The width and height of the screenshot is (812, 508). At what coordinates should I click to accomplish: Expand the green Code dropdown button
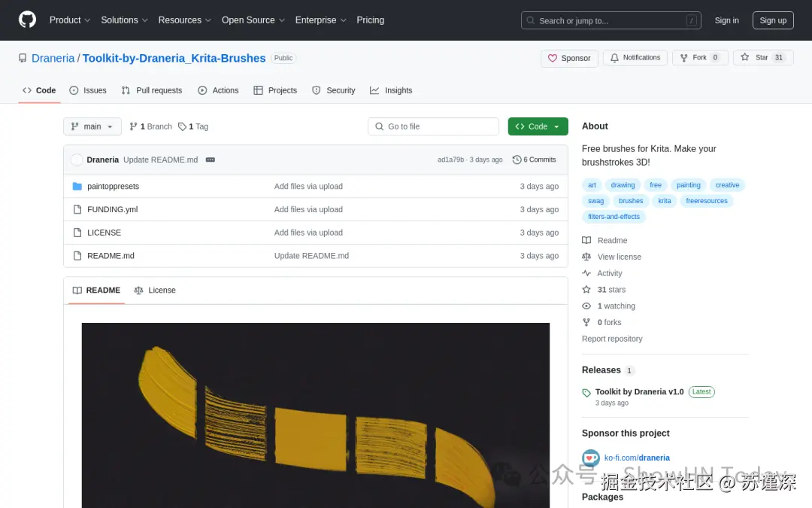[x=538, y=126]
